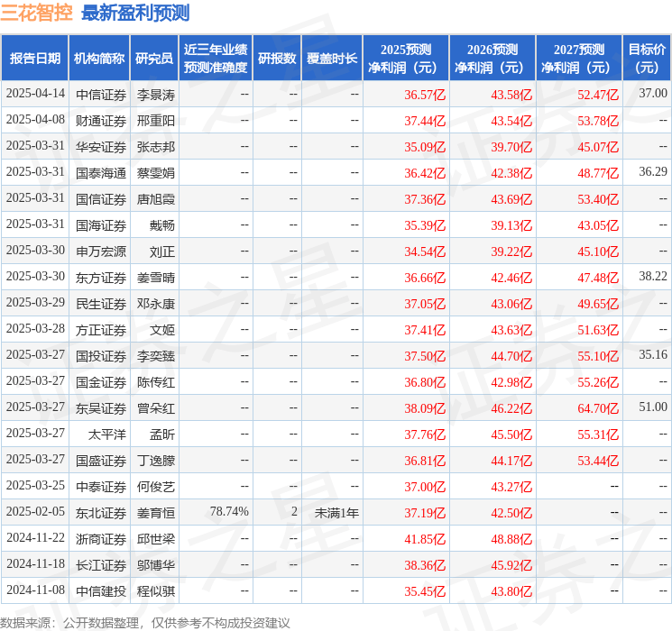Image resolution: width=672 pixels, height=631 pixels.
Task: Click analyst name 戴畅
Action: pos(162,225)
